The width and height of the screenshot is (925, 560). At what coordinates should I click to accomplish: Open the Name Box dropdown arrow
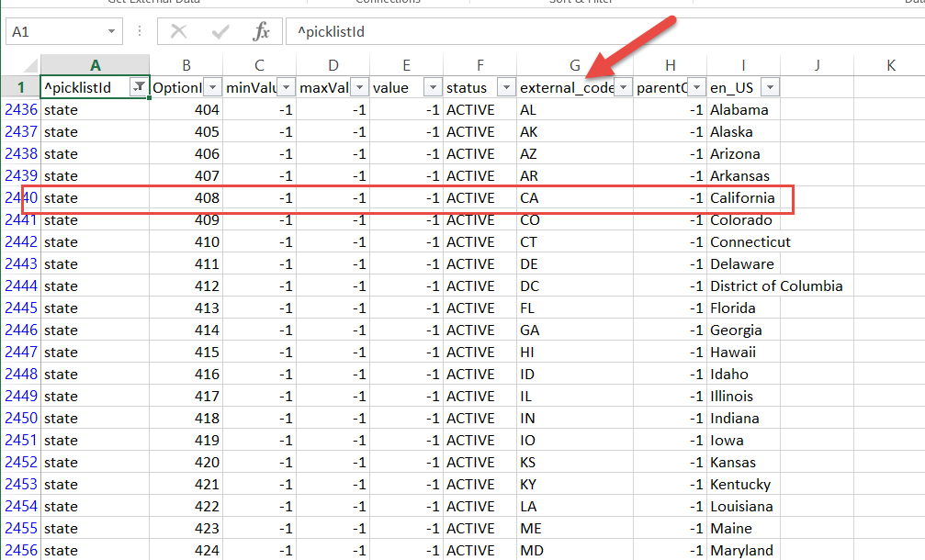pyautogui.click(x=111, y=31)
